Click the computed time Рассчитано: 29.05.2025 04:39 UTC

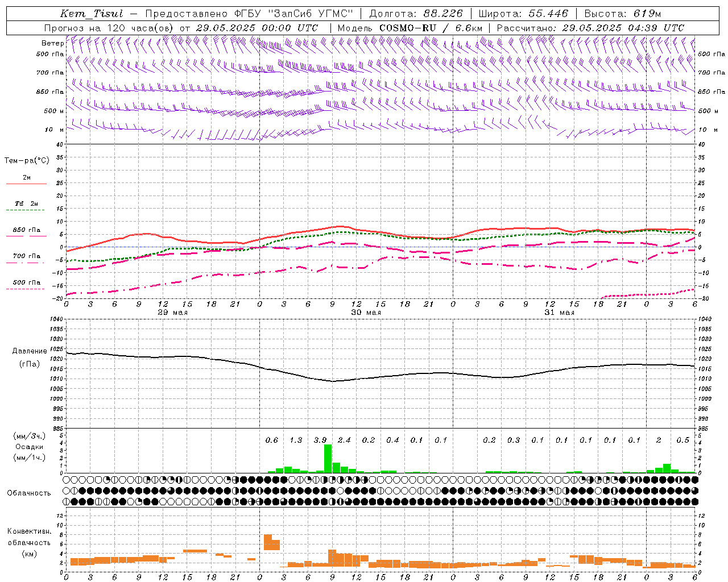(590, 28)
